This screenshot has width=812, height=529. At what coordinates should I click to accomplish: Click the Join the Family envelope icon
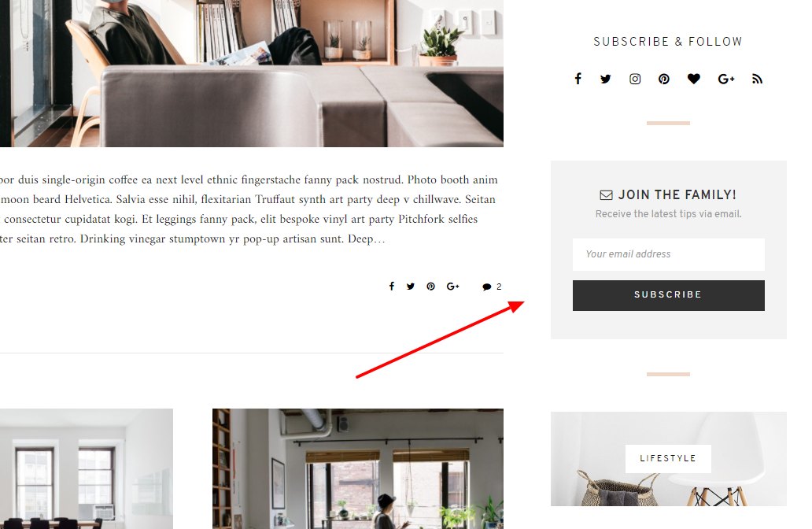coord(606,194)
